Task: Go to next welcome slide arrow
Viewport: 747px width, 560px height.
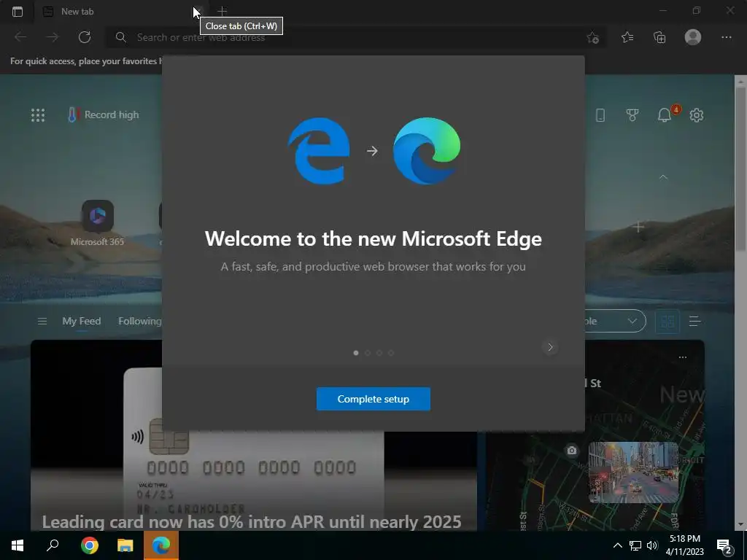Action: pos(550,347)
